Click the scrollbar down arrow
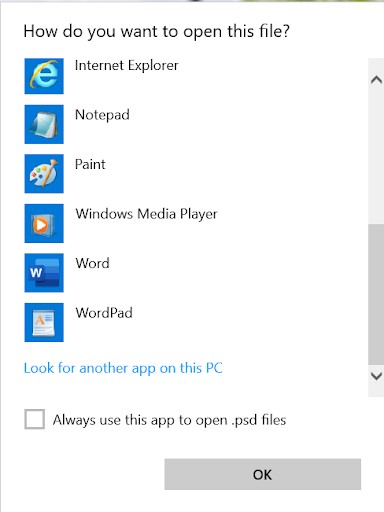Image resolution: width=384 pixels, height=512 pixels. (x=376, y=376)
